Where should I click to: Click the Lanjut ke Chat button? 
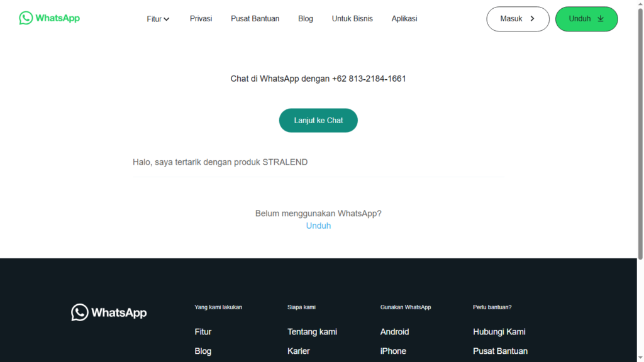pyautogui.click(x=318, y=120)
